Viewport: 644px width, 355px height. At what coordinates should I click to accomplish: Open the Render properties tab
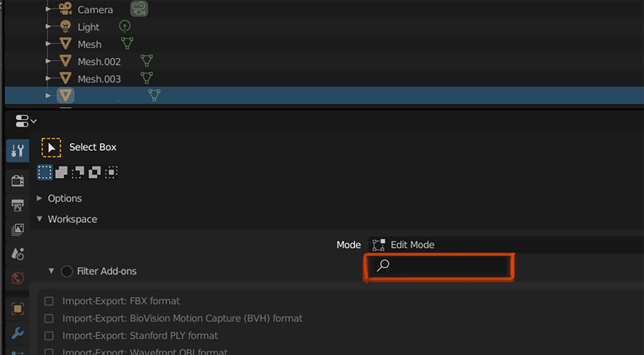(17, 180)
